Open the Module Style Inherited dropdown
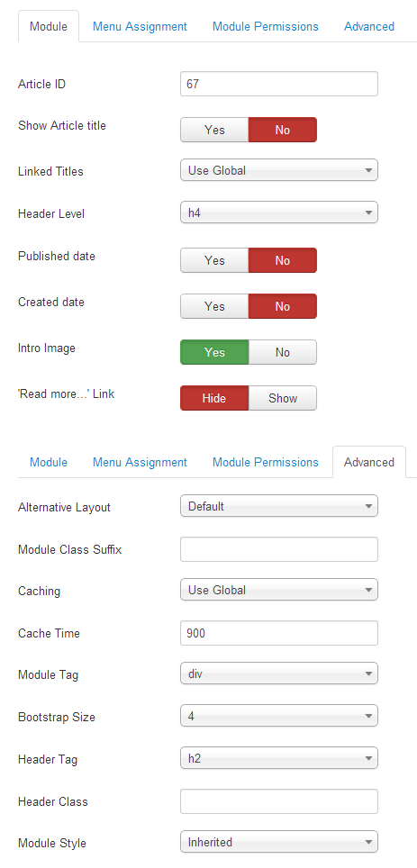The height and width of the screenshot is (868, 417). 279,842
